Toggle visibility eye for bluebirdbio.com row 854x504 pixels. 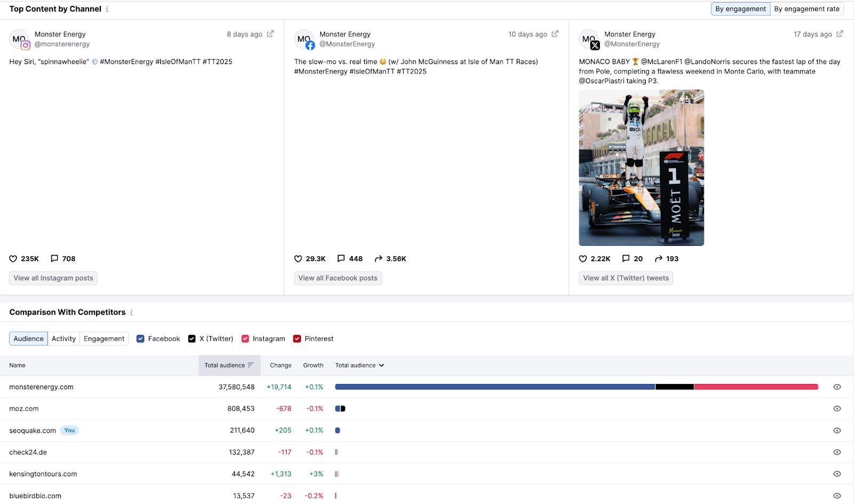(x=837, y=495)
